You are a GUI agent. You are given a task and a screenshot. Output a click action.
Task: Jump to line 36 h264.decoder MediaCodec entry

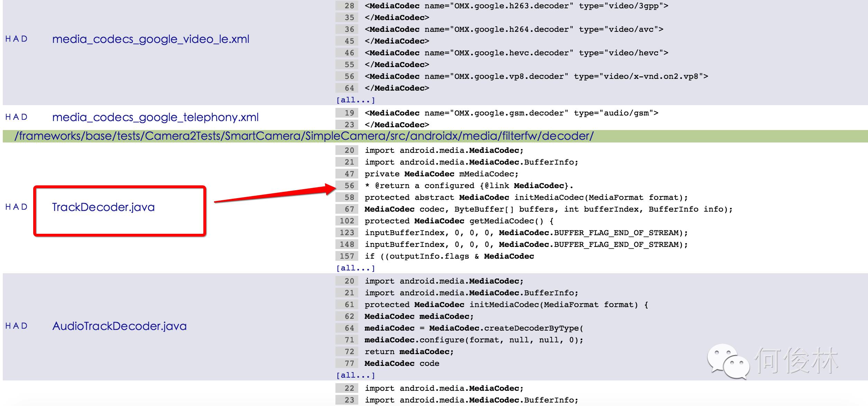[349, 29]
